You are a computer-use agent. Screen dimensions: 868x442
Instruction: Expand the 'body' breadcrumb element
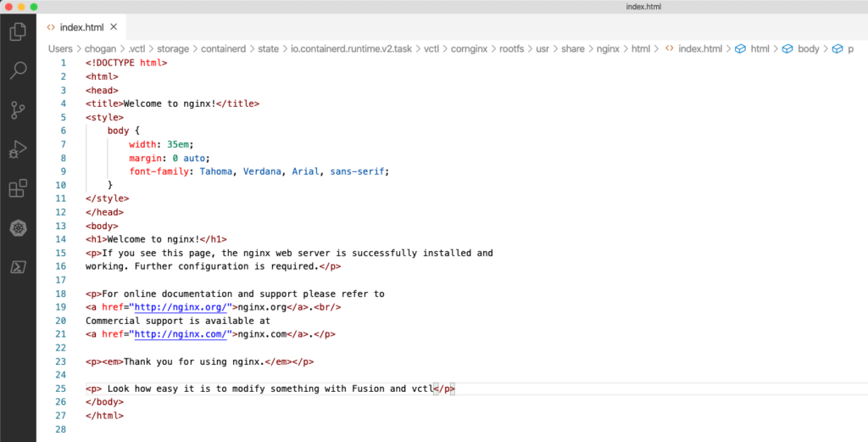pos(808,49)
